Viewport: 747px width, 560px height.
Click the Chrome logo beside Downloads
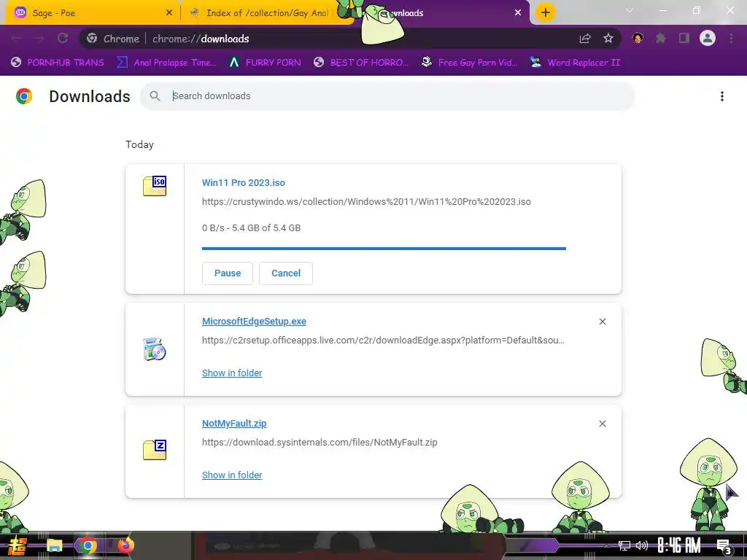(x=24, y=96)
